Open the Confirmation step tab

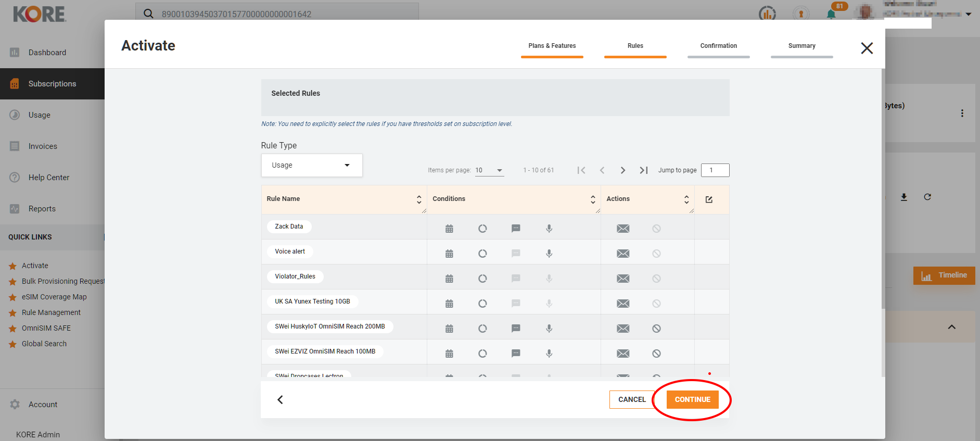718,46
